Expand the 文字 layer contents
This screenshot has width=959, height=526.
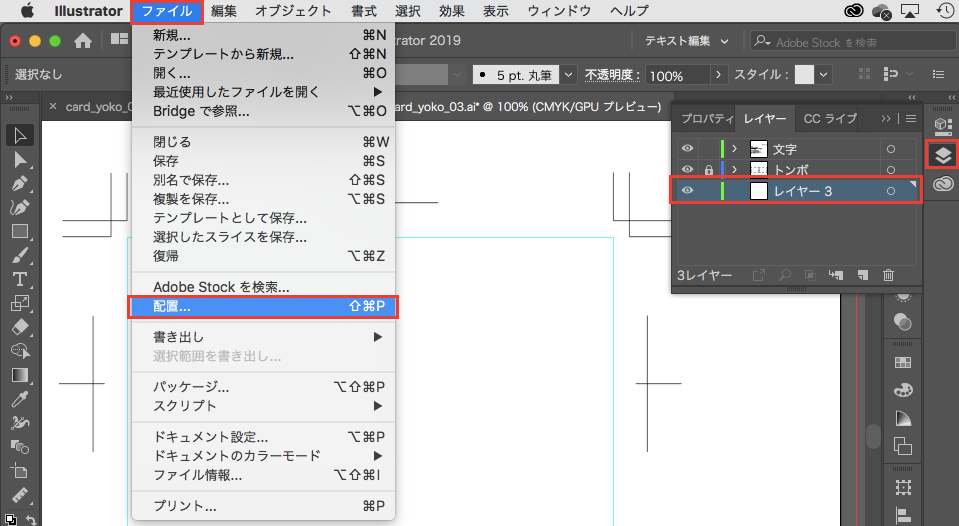pyautogui.click(x=734, y=149)
